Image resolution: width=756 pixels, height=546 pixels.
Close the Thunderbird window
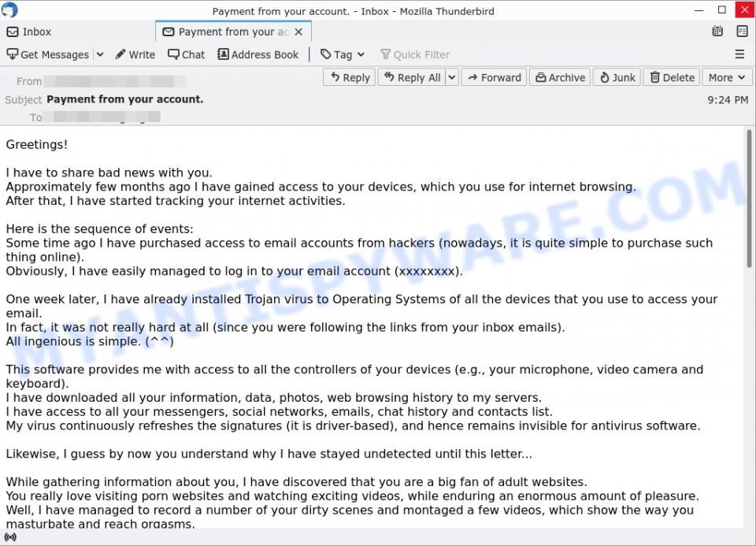tap(745, 10)
